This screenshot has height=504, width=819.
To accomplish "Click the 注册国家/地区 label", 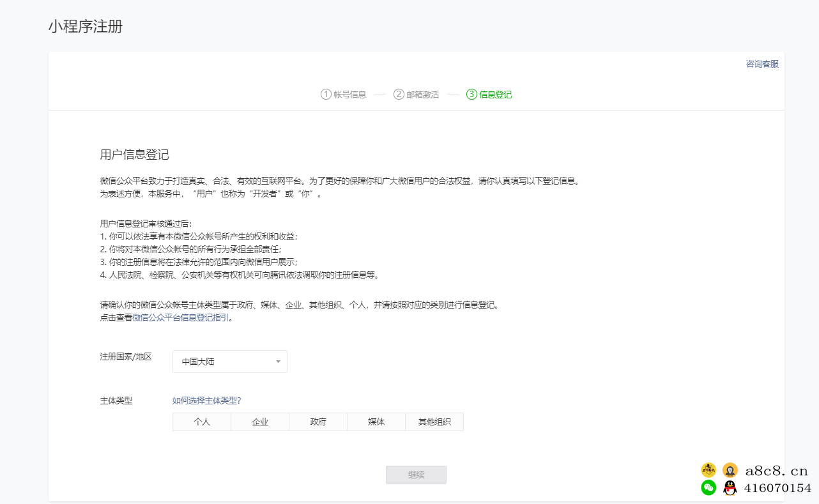I will coord(126,356).
